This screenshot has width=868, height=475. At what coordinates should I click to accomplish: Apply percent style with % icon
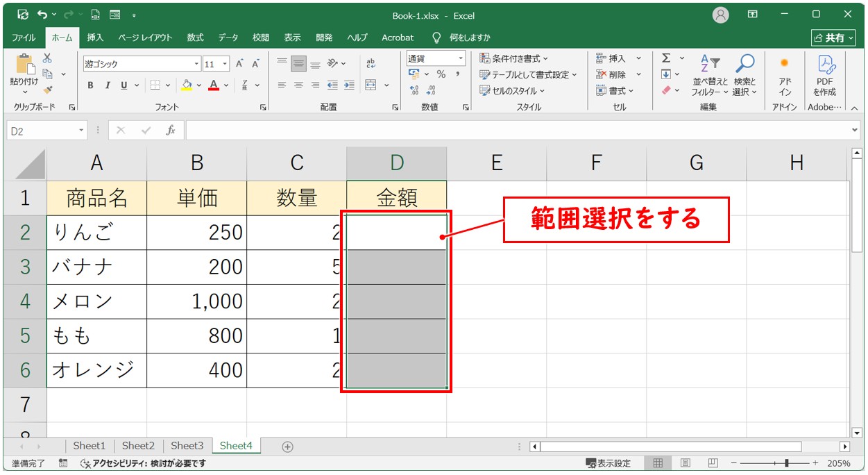pos(441,74)
